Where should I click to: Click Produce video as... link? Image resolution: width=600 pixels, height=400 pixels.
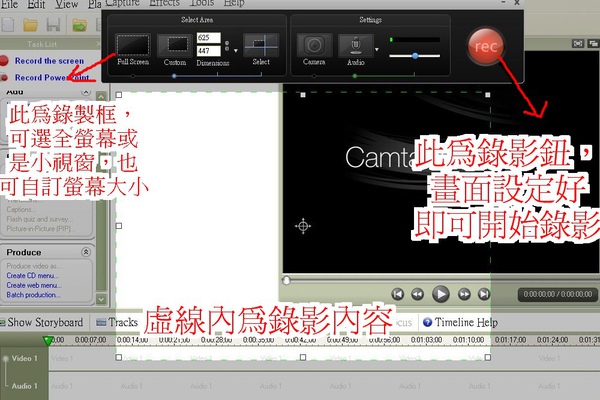[34, 266]
